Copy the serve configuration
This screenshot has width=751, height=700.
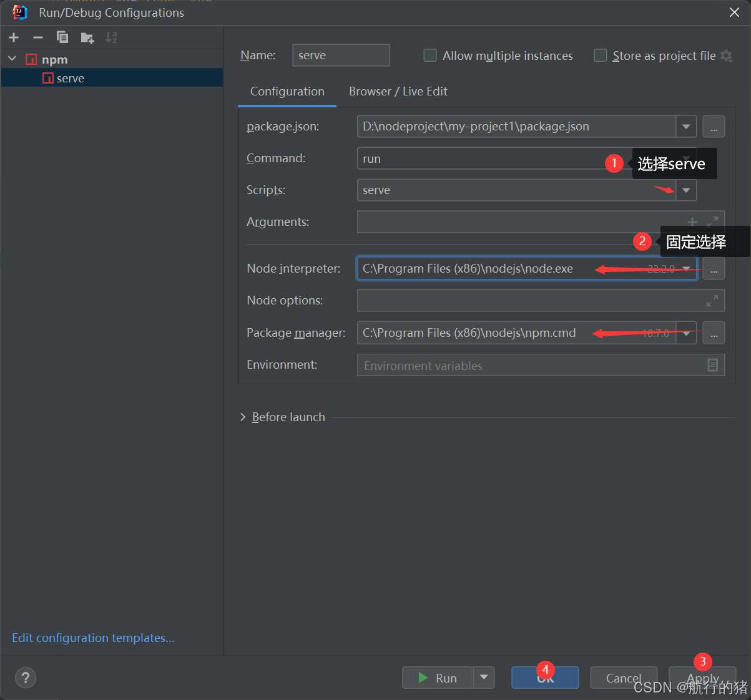[62, 37]
